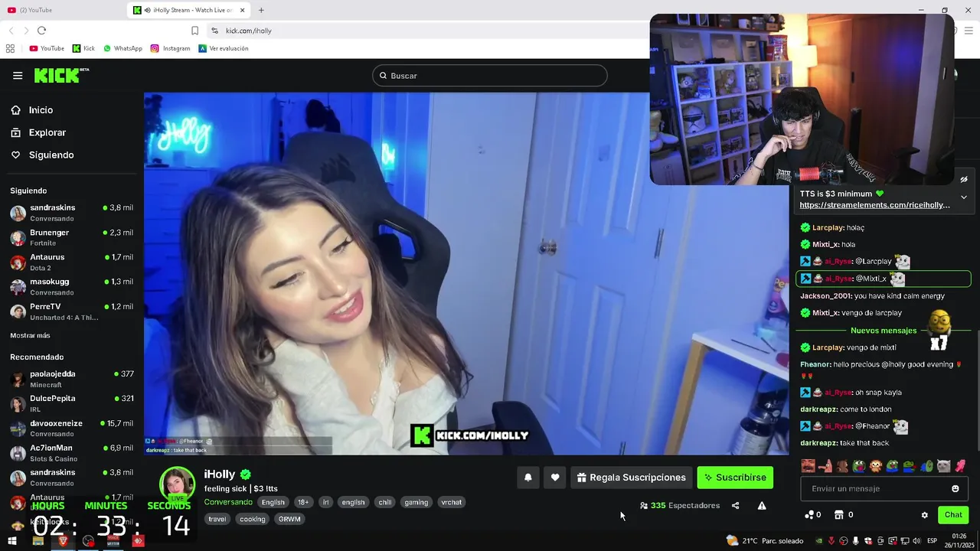
Task: Send a message with the Chat button
Action: pyautogui.click(x=953, y=515)
